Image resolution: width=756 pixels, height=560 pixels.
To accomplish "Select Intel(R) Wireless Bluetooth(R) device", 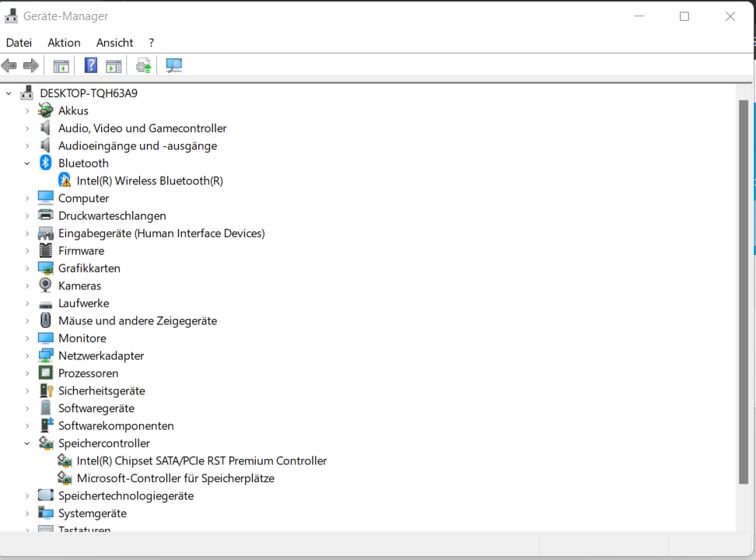I will pos(149,180).
